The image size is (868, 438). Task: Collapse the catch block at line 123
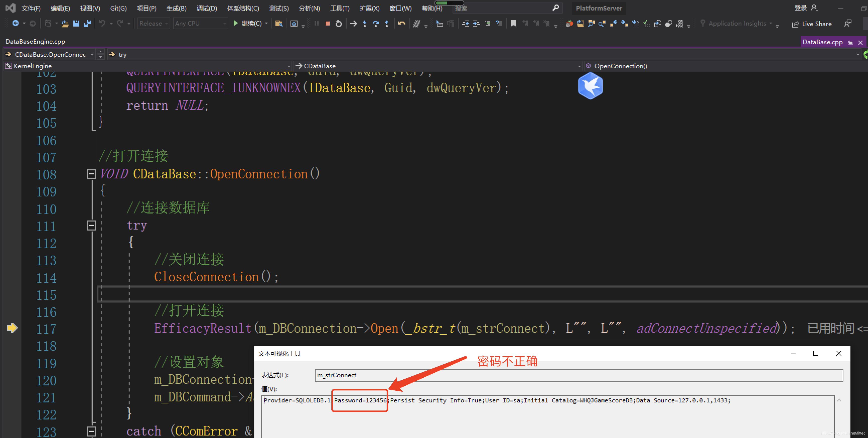click(x=91, y=431)
